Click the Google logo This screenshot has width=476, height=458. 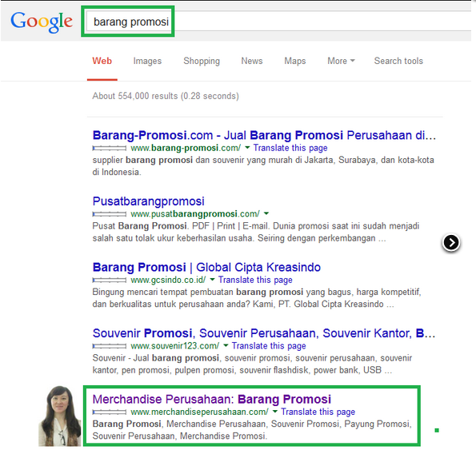click(x=42, y=22)
